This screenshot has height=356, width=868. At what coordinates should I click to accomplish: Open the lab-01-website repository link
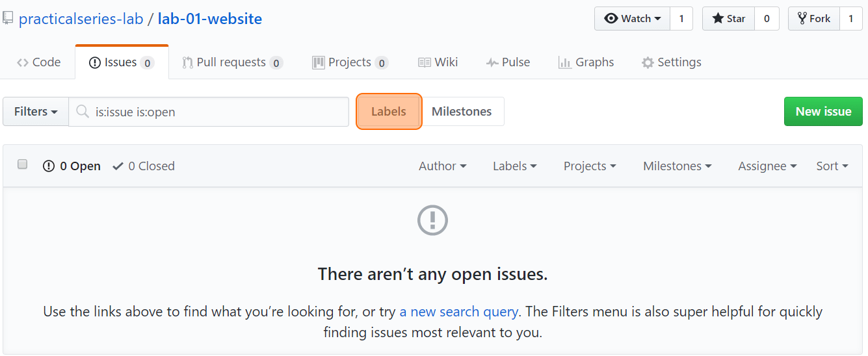pyautogui.click(x=210, y=19)
